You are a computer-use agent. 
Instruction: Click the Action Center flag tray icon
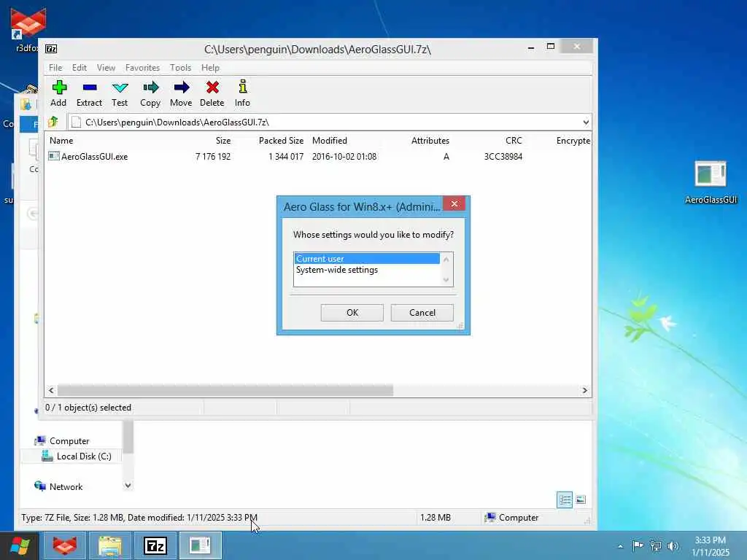point(638,545)
